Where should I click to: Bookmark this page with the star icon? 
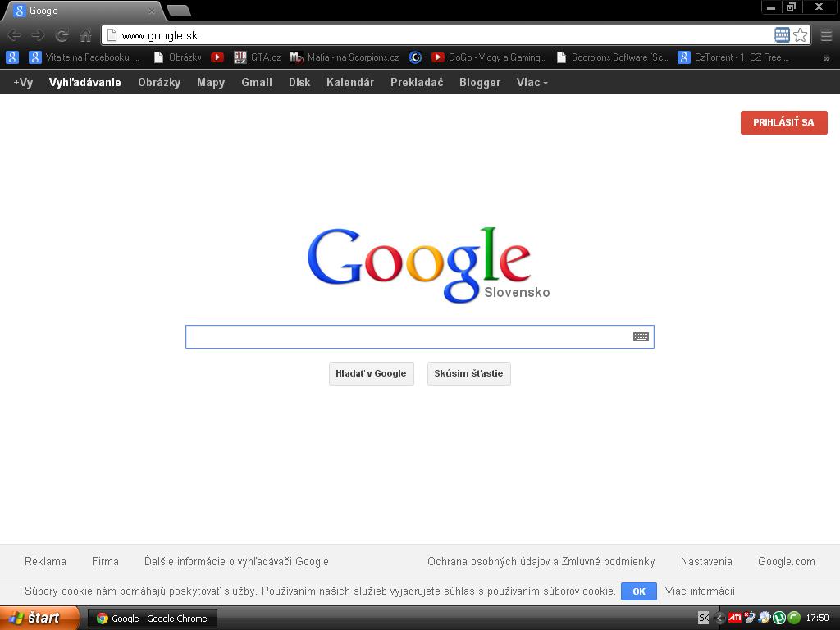coord(801,34)
